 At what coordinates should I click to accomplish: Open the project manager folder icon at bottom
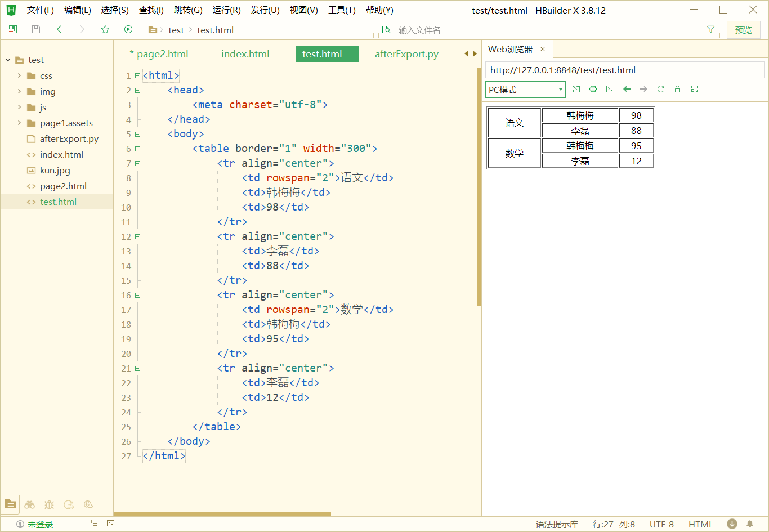[10, 504]
